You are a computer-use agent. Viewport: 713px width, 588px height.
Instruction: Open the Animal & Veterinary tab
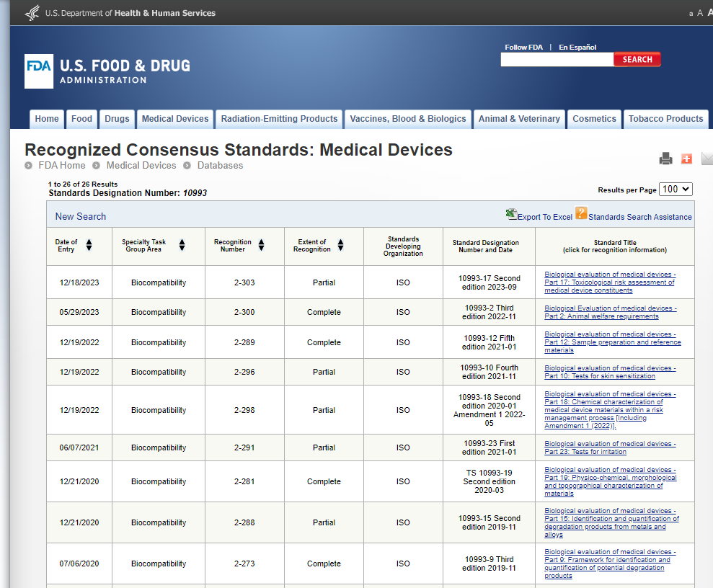519,119
